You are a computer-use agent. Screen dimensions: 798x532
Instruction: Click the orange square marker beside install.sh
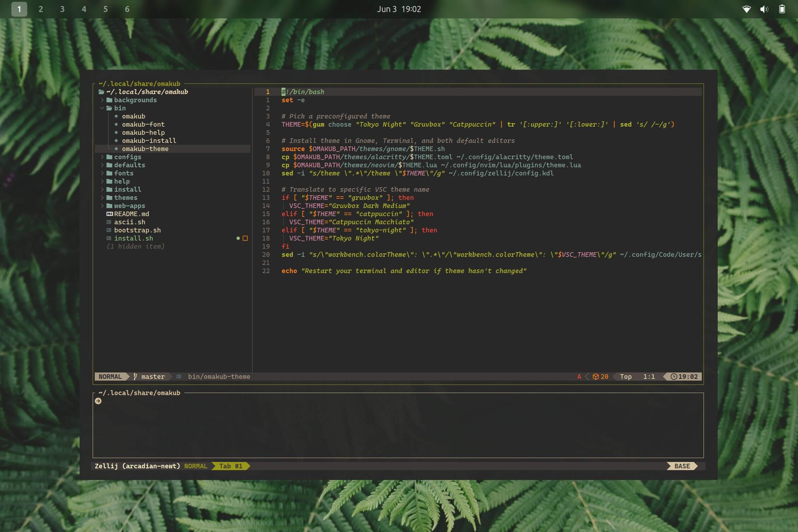tap(245, 238)
